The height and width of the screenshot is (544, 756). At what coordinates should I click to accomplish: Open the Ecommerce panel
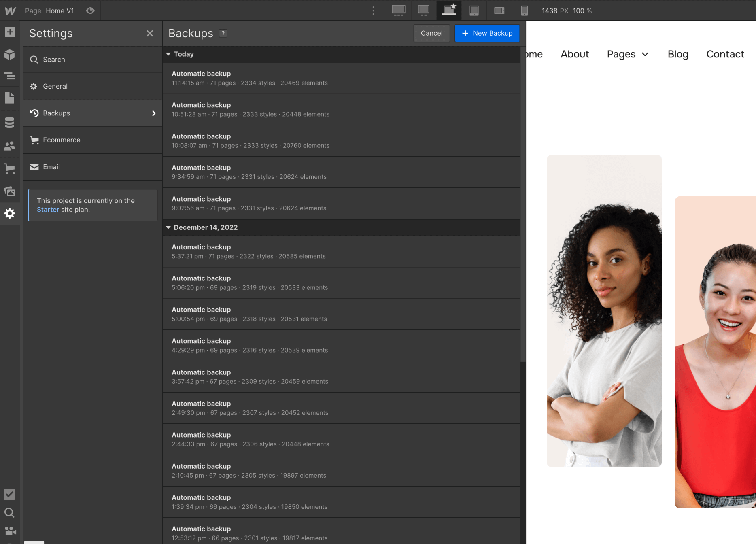pos(10,169)
